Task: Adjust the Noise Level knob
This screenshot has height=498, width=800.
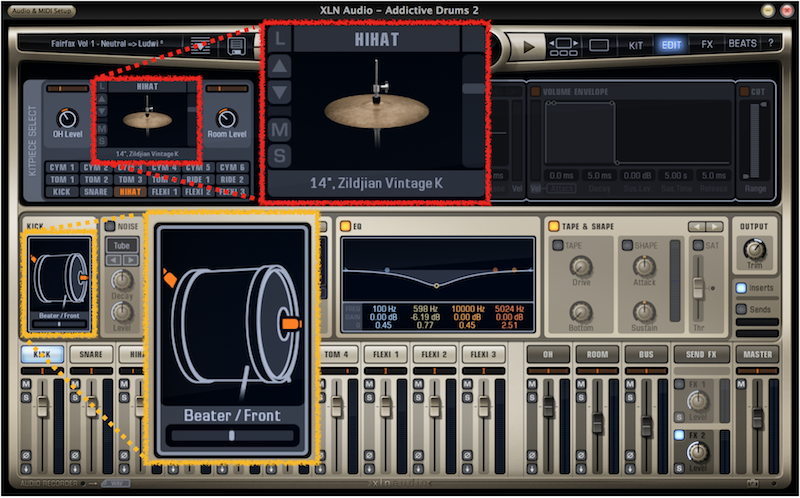Action: pyautogui.click(x=122, y=312)
